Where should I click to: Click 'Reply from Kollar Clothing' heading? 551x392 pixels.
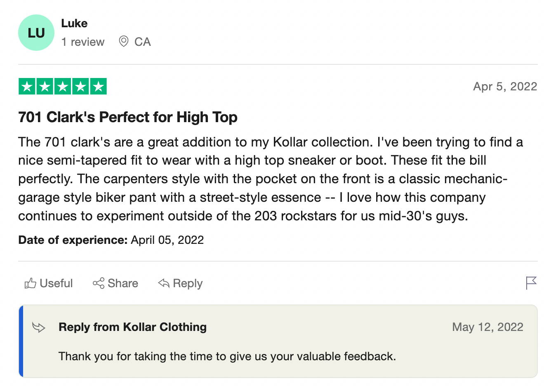[133, 327]
